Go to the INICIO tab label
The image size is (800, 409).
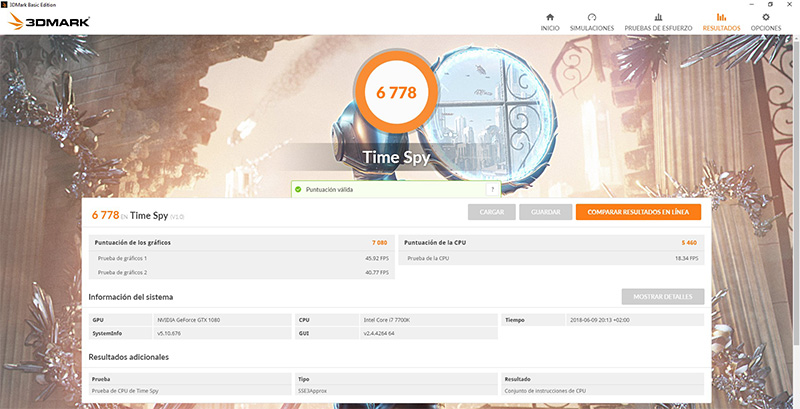[549, 29]
